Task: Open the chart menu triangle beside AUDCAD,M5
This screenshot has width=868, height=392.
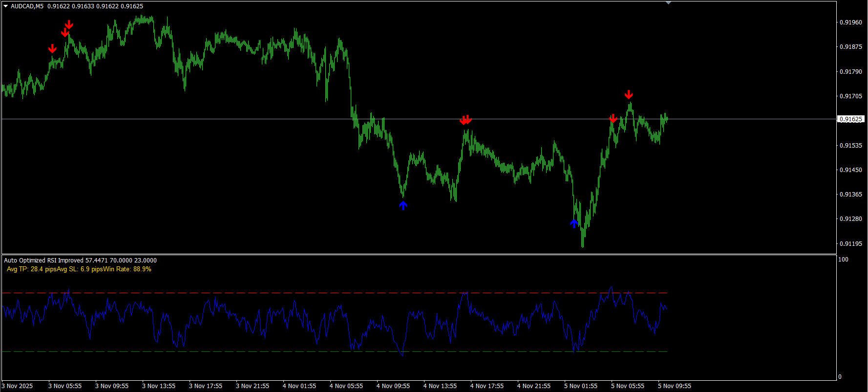Action: point(6,6)
